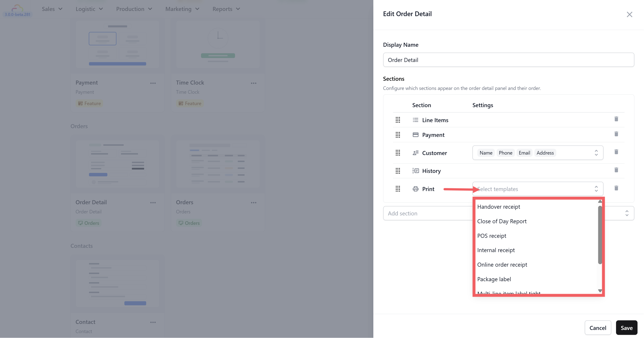Screen dimensions: 644x338
Task: Choose the Handover receipt template
Action: [x=499, y=207]
